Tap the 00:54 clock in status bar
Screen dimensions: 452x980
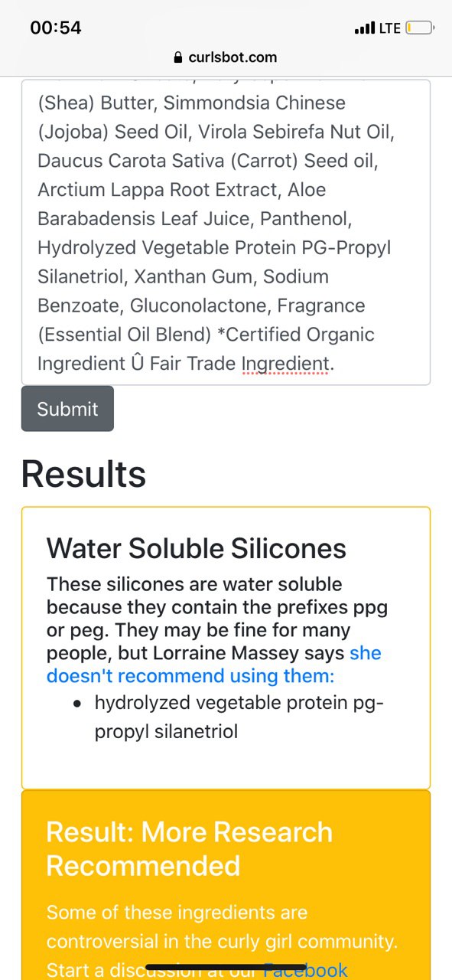(56, 28)
